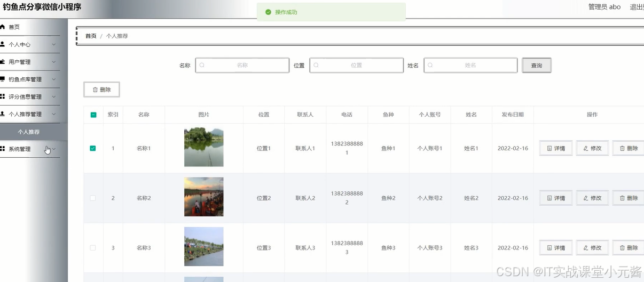Click 删除 for row 名称3
This screenshot has width=644, height=282.
pyautogui.click(x=628, y=248)
